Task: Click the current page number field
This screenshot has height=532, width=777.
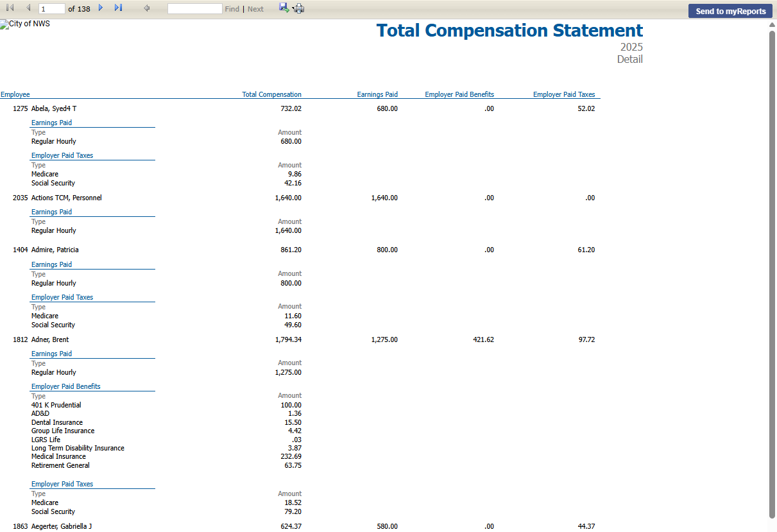Action: (51, 9)
